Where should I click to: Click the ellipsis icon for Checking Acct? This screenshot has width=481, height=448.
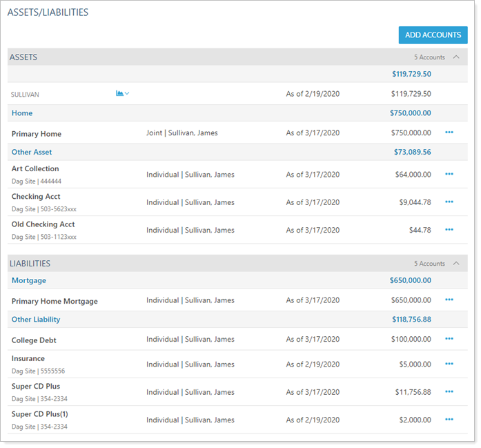(x=449, y=202)
